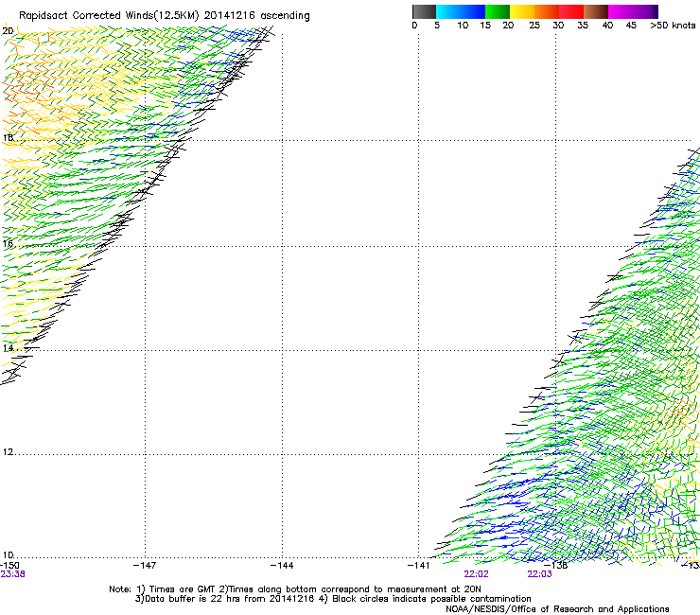
Task: Select the green 15-20 knots color segment
Action: coord(498,11)
